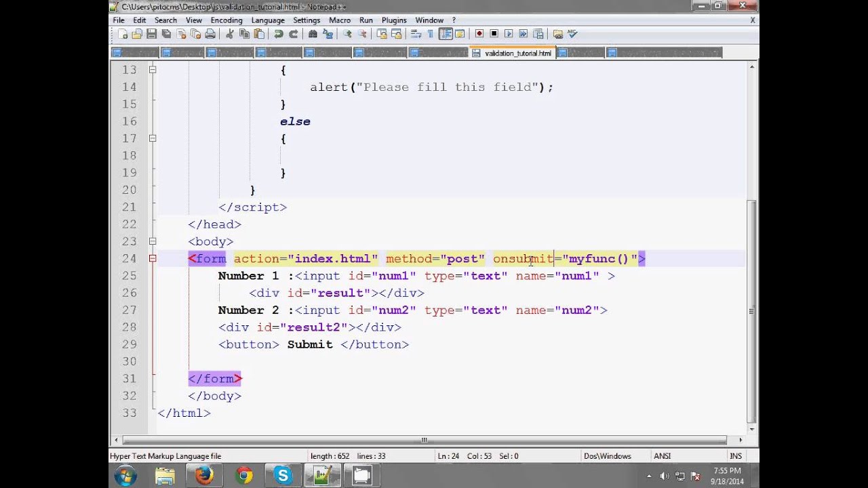The image size is (868, 488).
Task: Save the current file using toolbar icon
Action: click(x=152, y=34)
